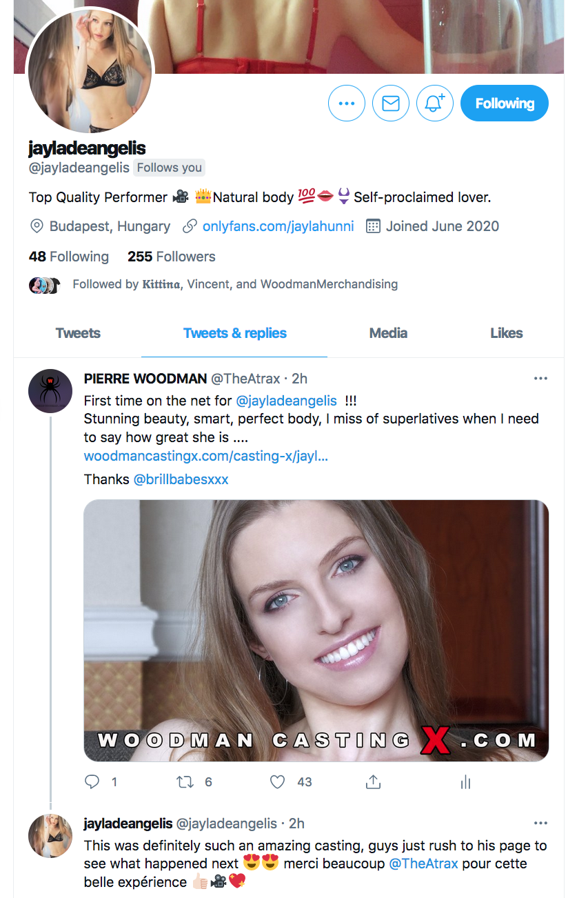
Task: Click the Pierre Woodman spider avatar
Action: (x=50, y=391)
